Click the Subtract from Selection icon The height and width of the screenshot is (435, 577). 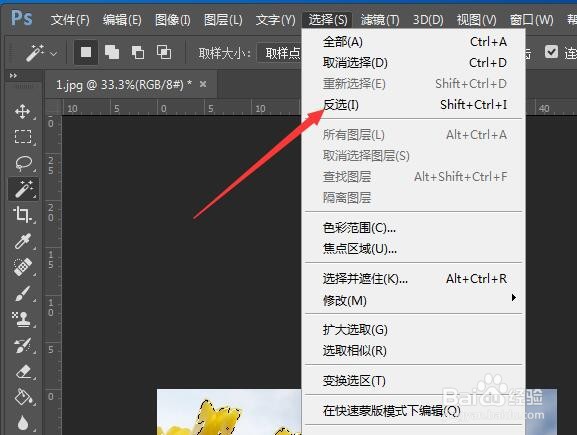pyautogui.click(x=138, y=53)
